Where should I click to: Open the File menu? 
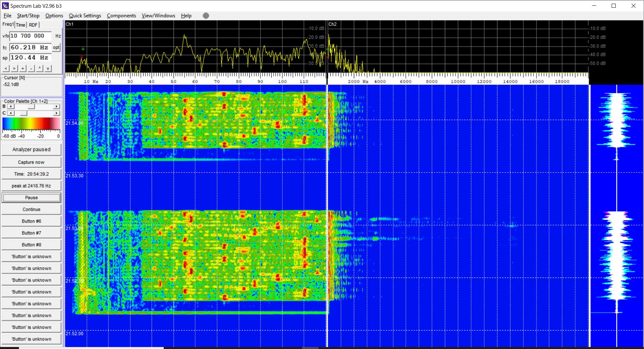point(7,15)
